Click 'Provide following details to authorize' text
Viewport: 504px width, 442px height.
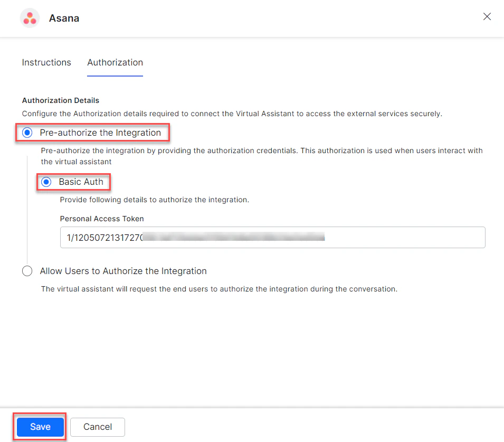154,200
